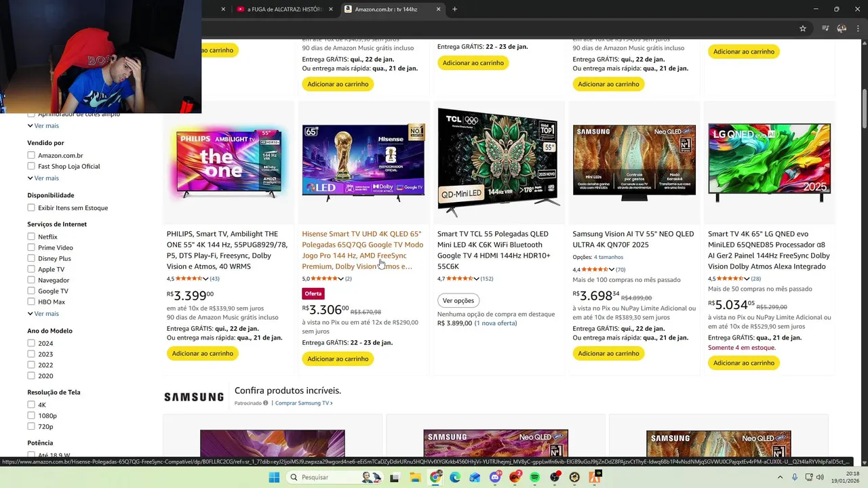Open the Windows Start menu
Screen dimensions: 868x488
pyautogui.click(x=274, y=477)
